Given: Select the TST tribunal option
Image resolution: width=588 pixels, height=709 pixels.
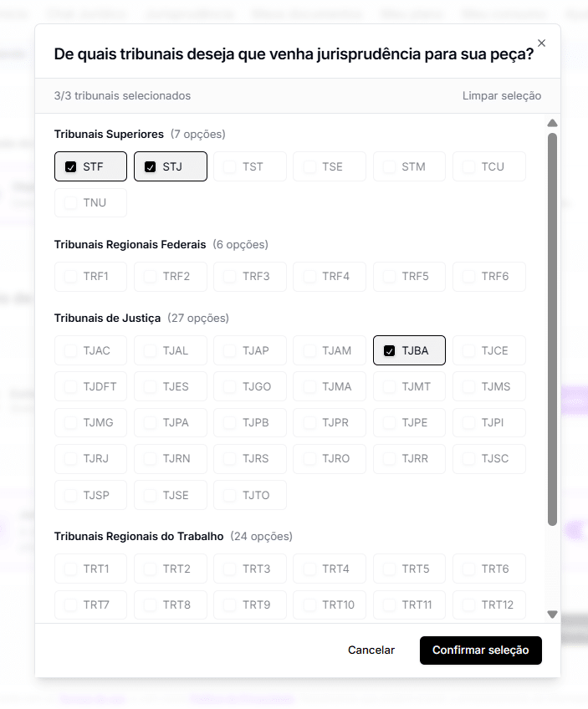Looking at the screenshot, I should click(230, 166).
